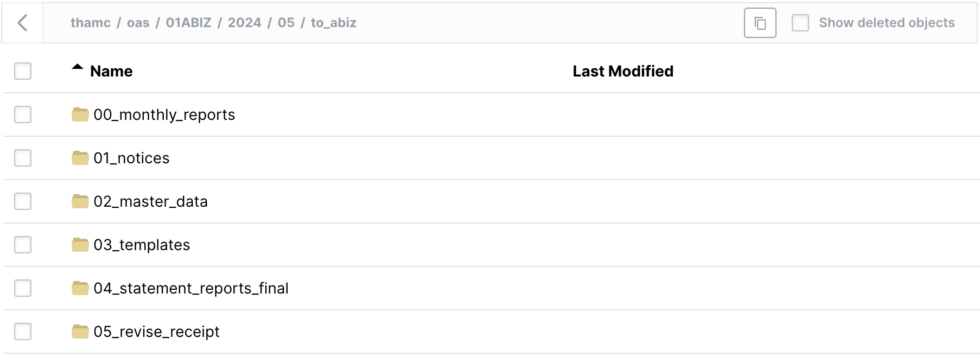980x357 pixels.
Task: Click the 00_monthly_reports folder icon
Action: [x=80, y=114]
